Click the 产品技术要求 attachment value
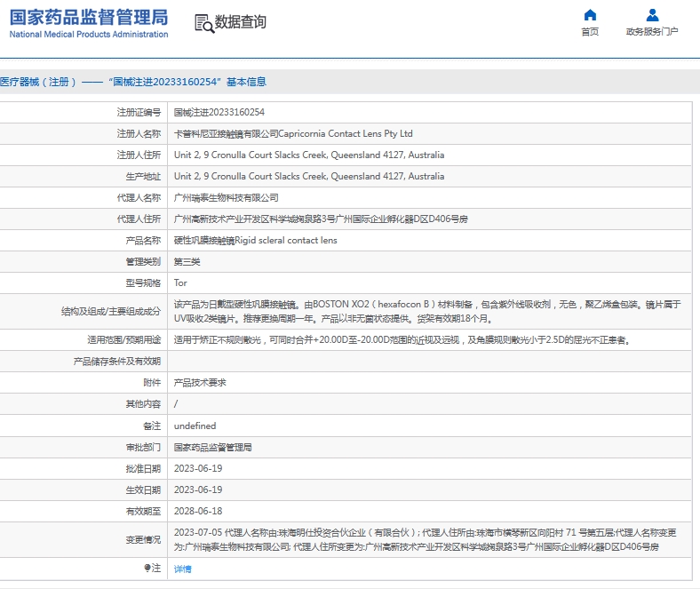700x589 pixels. [200, 383]
